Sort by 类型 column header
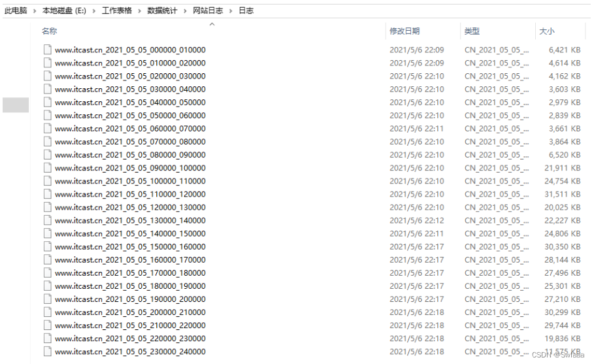Screen dimensions: 594x364 [x=472, y=31]
